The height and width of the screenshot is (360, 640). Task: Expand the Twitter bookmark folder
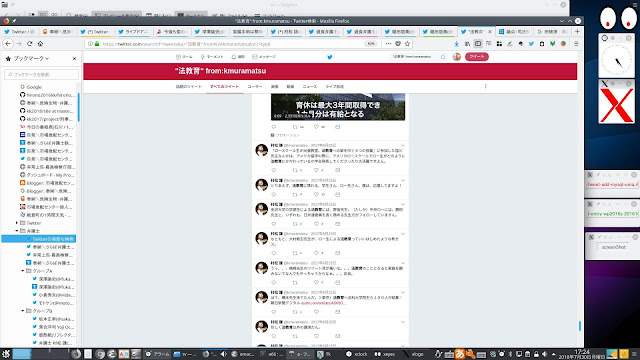pyautogui.click(x=17, y=223)
